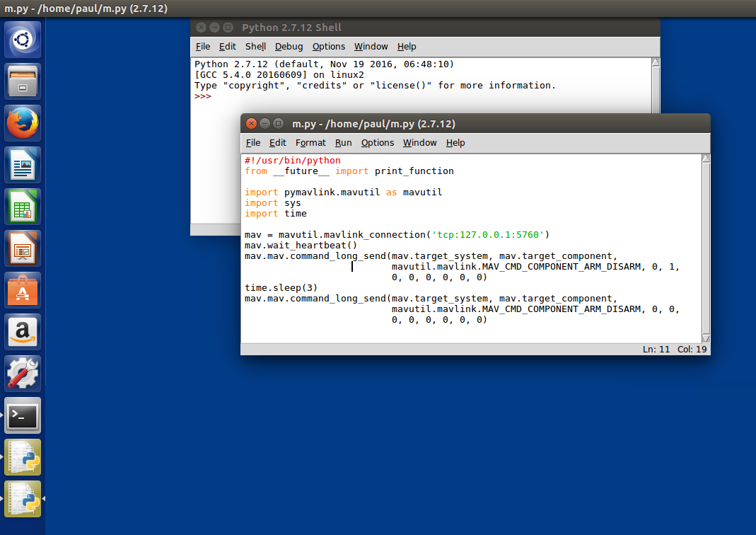This screenshot has width=756, height=535.
Task: Open Ubuntu Software Center from the launcher
Action: pos(23,290)
